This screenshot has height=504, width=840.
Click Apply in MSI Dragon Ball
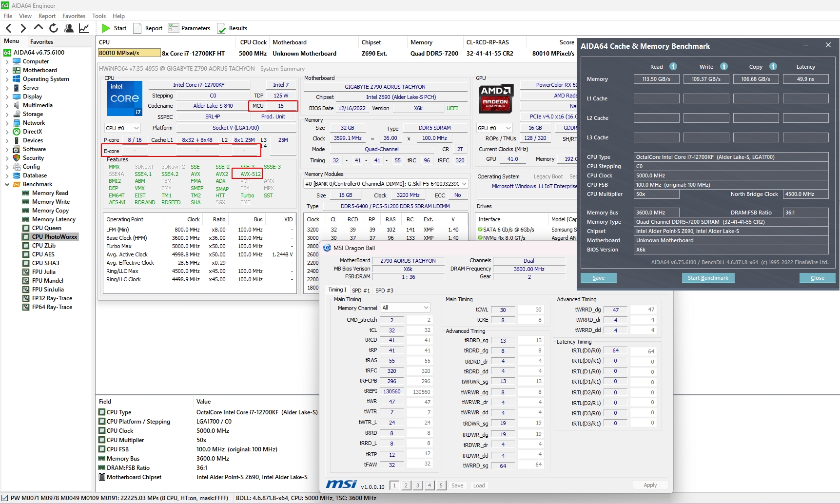click(650, 485)
